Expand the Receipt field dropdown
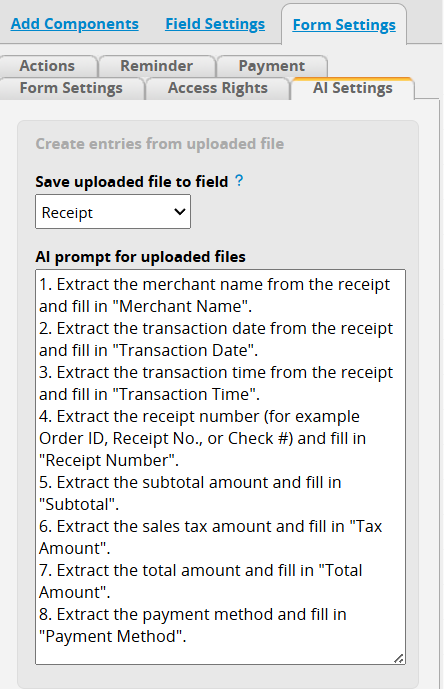 113,212
